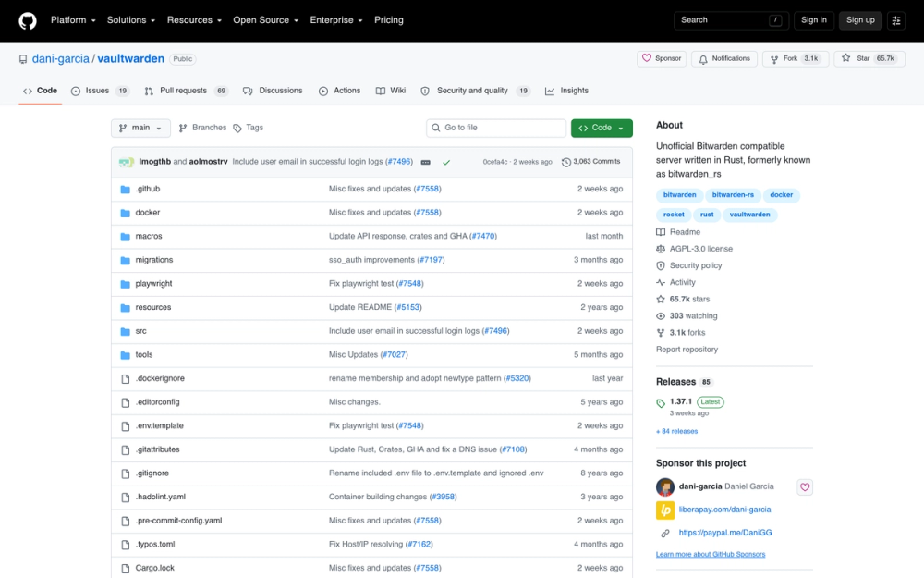Select the Code tab
The width and height of the screenshot is (924, 578).
tap(40, 91)
